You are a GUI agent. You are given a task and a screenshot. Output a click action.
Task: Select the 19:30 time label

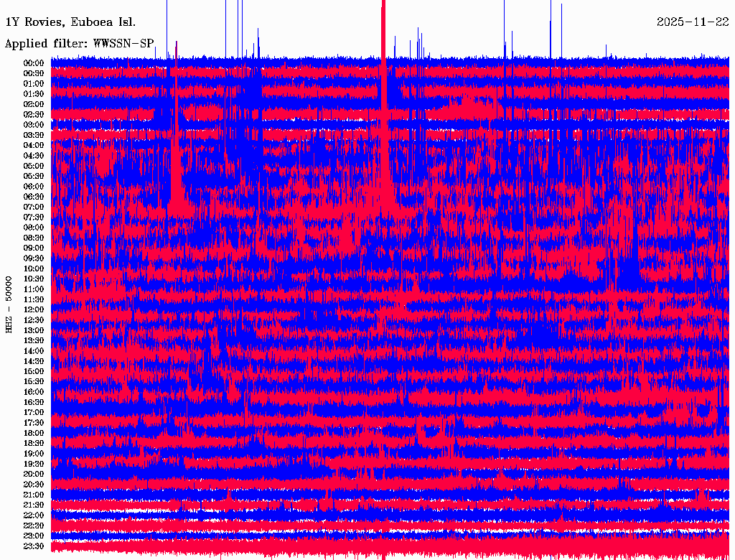tap(34, 464)
